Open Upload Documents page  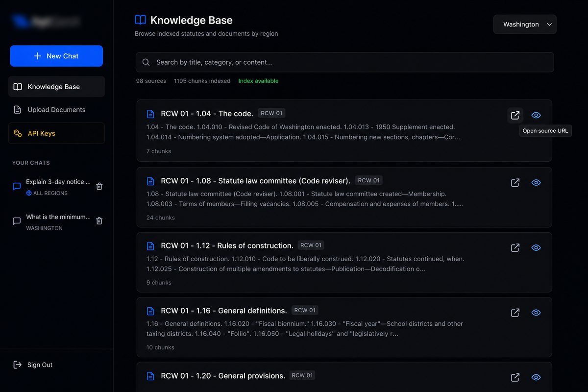pos(56,110)
